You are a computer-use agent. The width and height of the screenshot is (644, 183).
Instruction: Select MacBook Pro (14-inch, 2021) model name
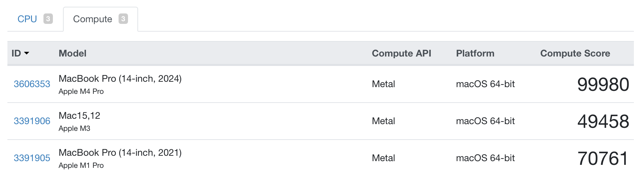(120, 153)
